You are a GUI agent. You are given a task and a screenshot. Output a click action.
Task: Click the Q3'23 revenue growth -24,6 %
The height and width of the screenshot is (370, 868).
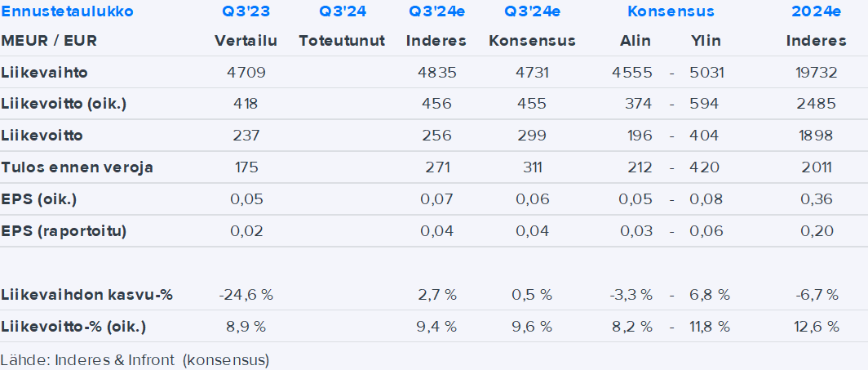pos(246,294)
